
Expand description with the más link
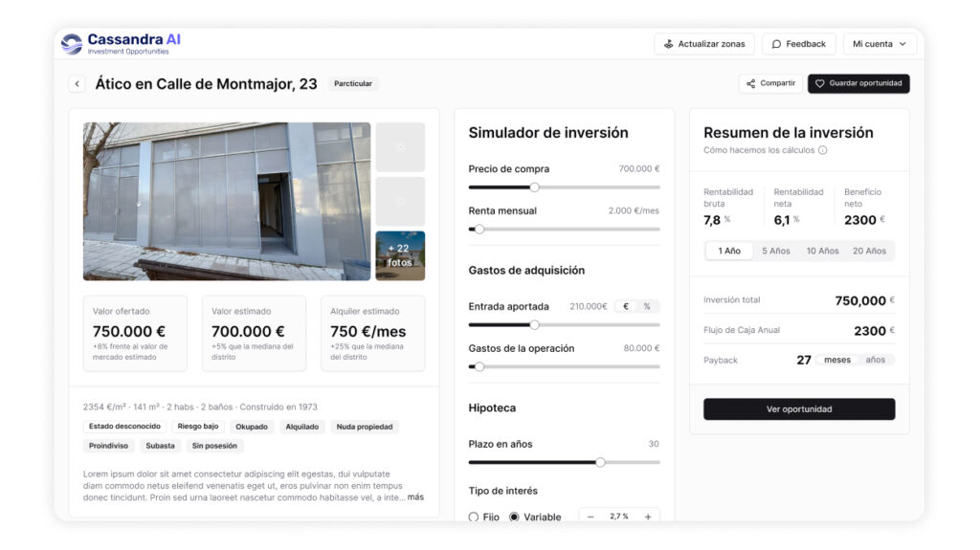(x=415, y=497)
